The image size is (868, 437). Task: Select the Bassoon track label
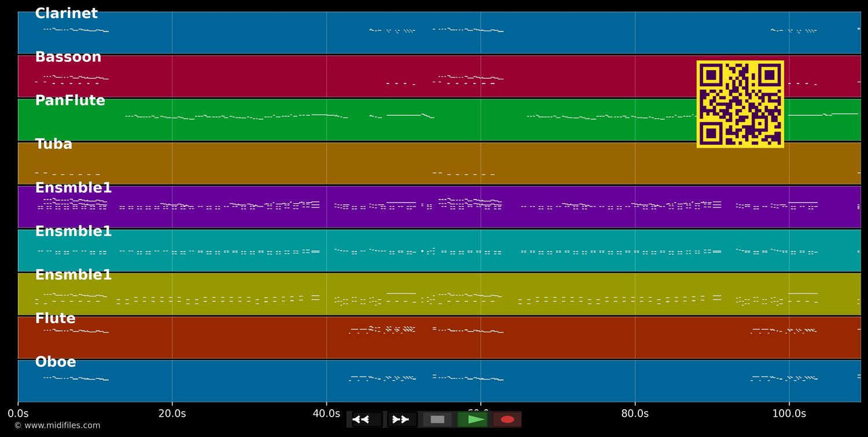tap(68, 57)
